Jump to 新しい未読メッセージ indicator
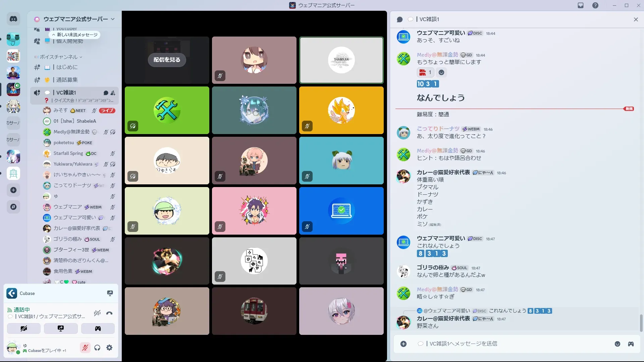This screenshot has height=362, width=644. [75, 35]
